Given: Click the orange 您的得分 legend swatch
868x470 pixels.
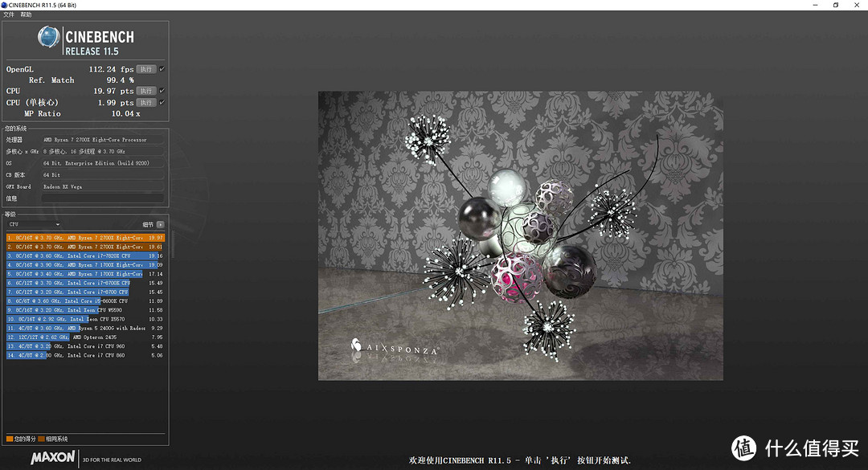Looking at the screenshot, I should click(10, 439).
